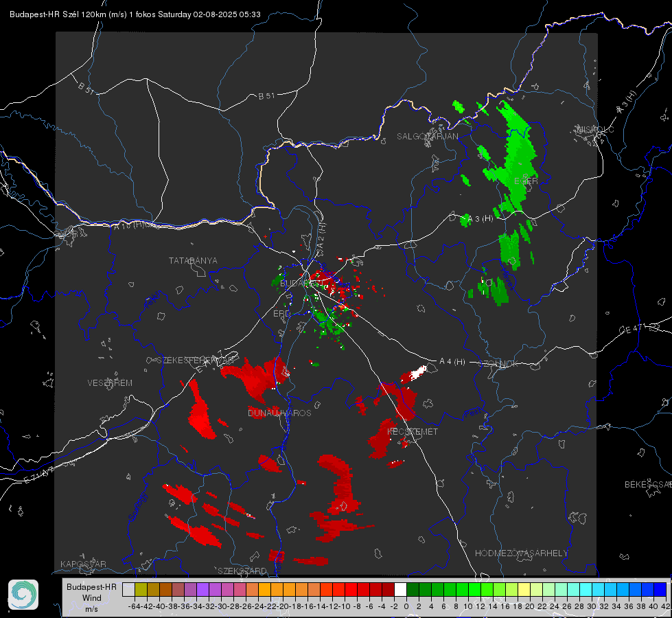672x618 pixels.
Task: Select the KECSKEMÉT city label
Action: pyautogui.click(x=413, y=432)
